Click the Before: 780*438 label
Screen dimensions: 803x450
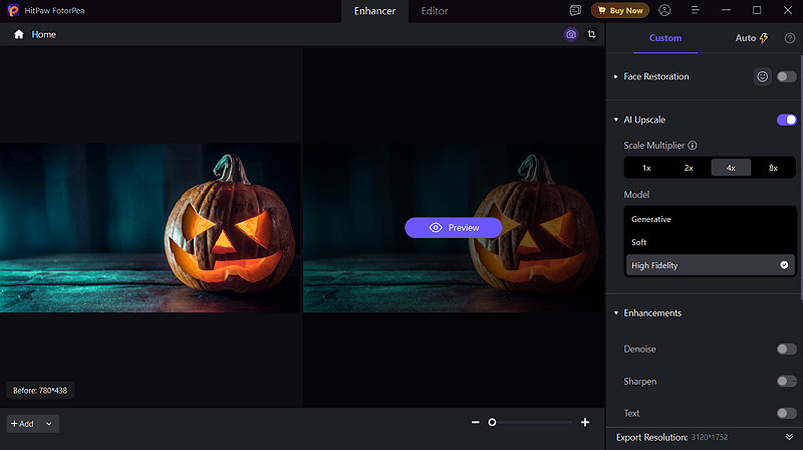click(40, 391)
